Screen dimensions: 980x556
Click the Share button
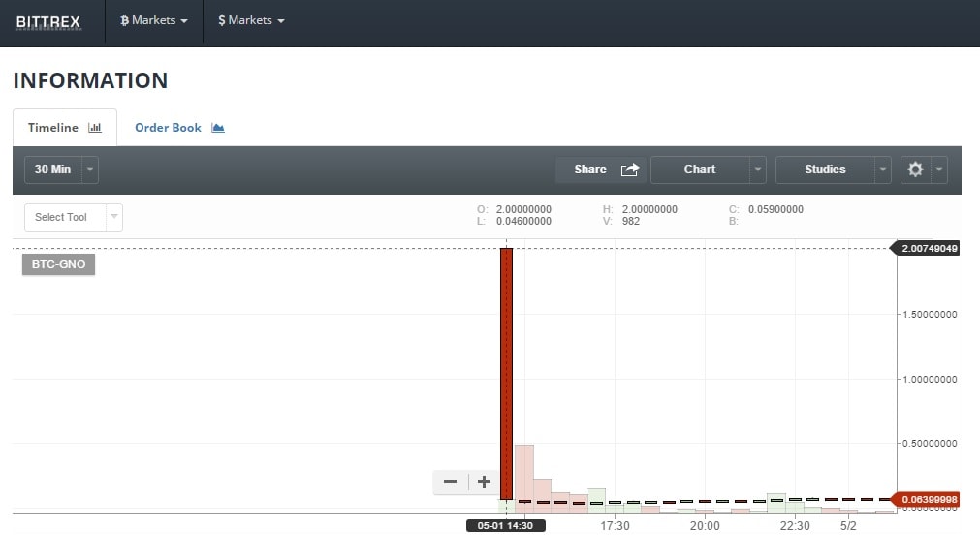click(589, 170)
